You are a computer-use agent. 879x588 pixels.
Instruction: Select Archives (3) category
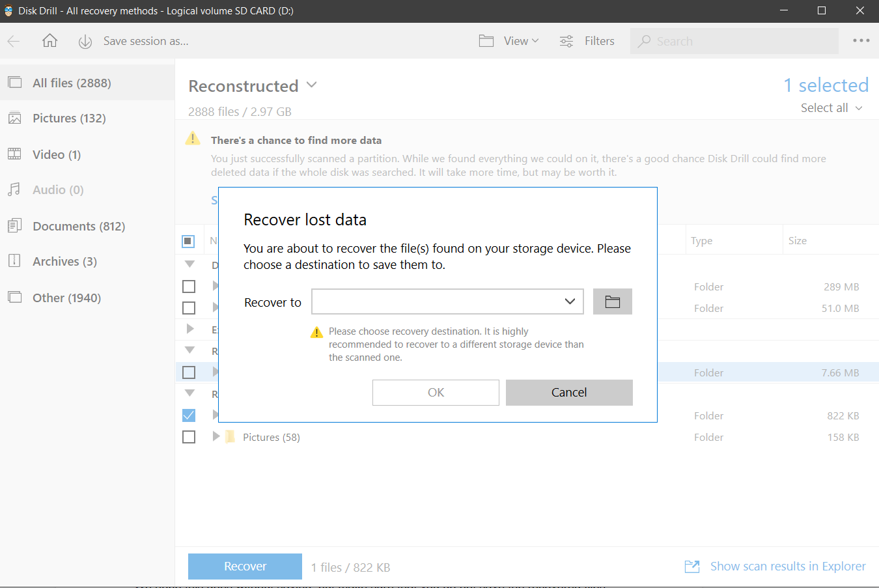[x=87, y=261]
